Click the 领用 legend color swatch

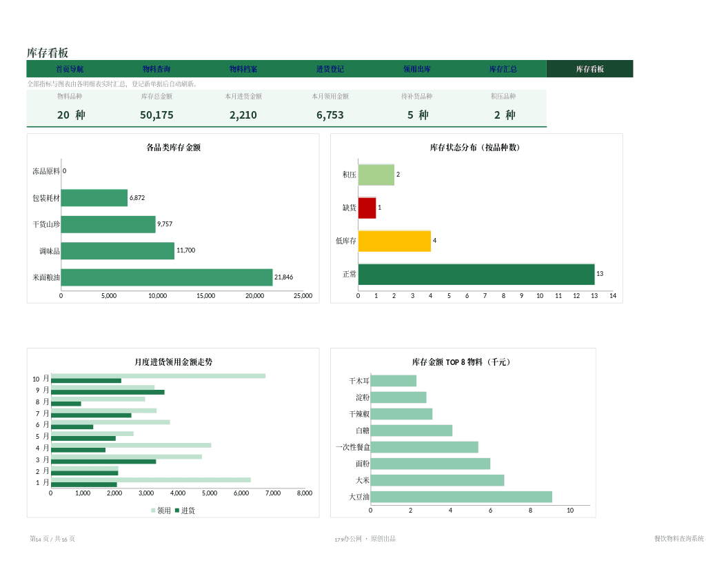(153, 511)
